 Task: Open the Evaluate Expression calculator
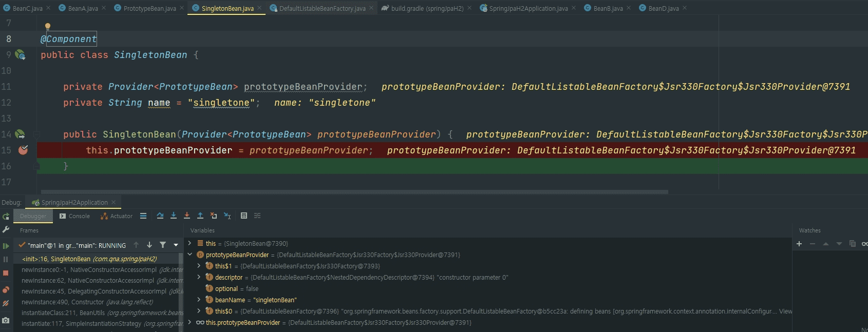(244, 216)
